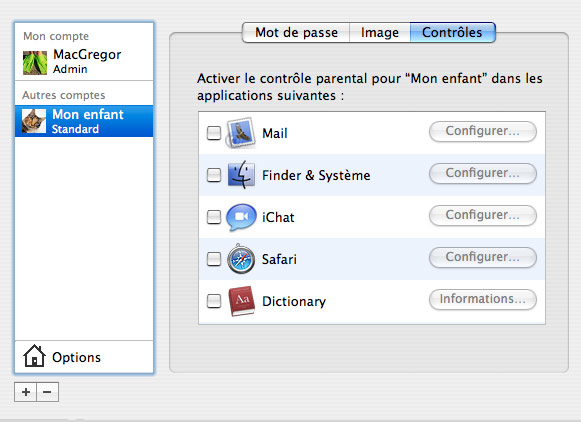Screen dimensions: 581x422
Task: Check the iChat parental control box
Action: click(x=214, y=217)
